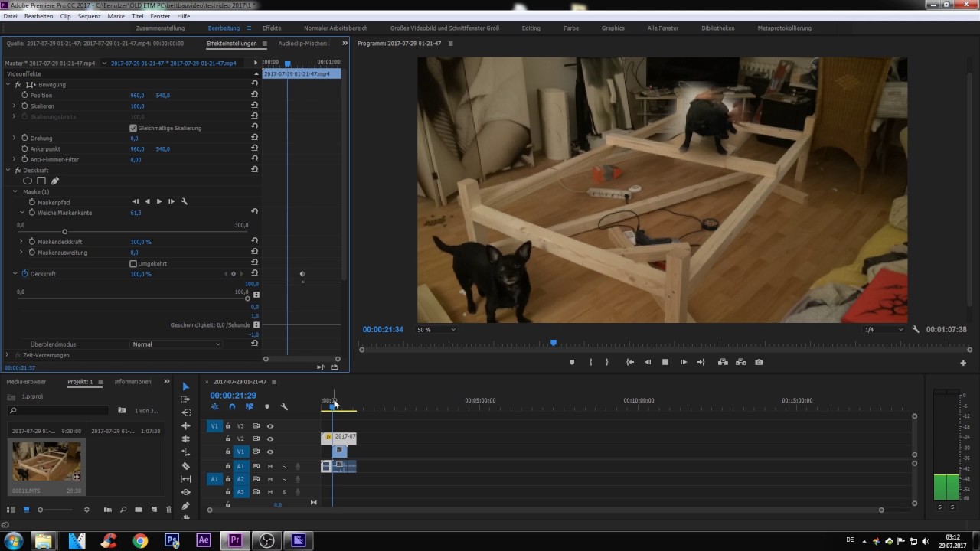Switch to the Farbe workspace

[571, 28]
